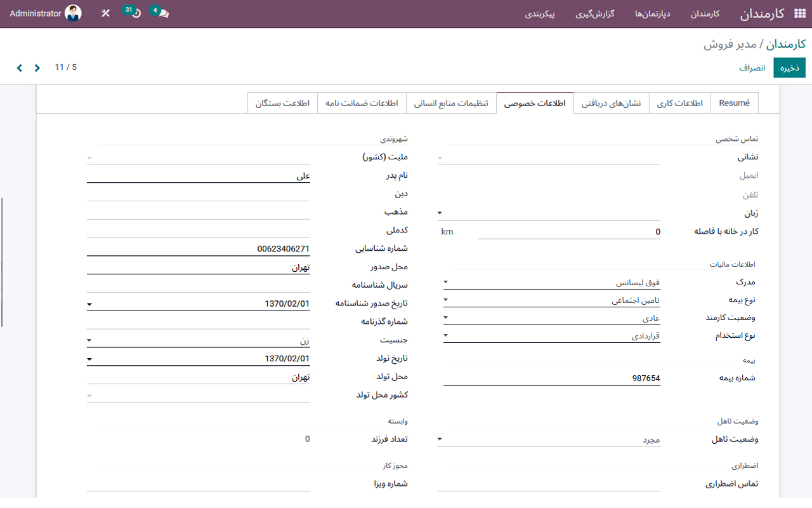Go to previous record with pager arrow
The width and height of the screenshot is (812, 508).
pyautogui.click(x=37, y=67)
